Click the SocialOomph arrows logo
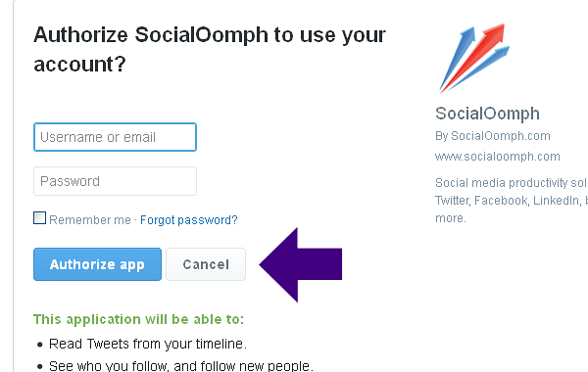 coord(474,59)
